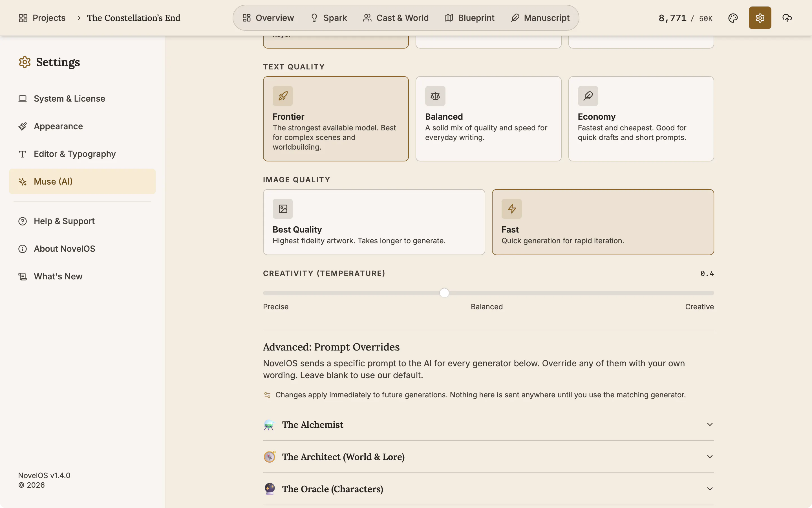This screenshot has height=508, width=812.
Task: Switch to Cast & World tab
Action: 396,18
